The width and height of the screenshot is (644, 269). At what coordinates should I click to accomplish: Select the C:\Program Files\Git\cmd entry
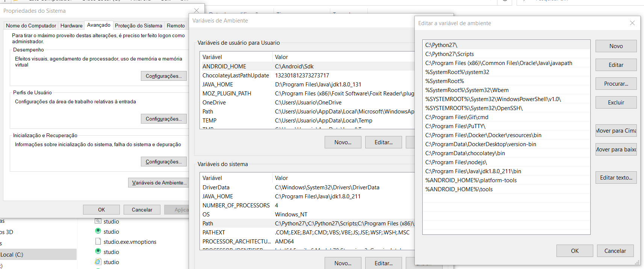[x=506, y=117]
